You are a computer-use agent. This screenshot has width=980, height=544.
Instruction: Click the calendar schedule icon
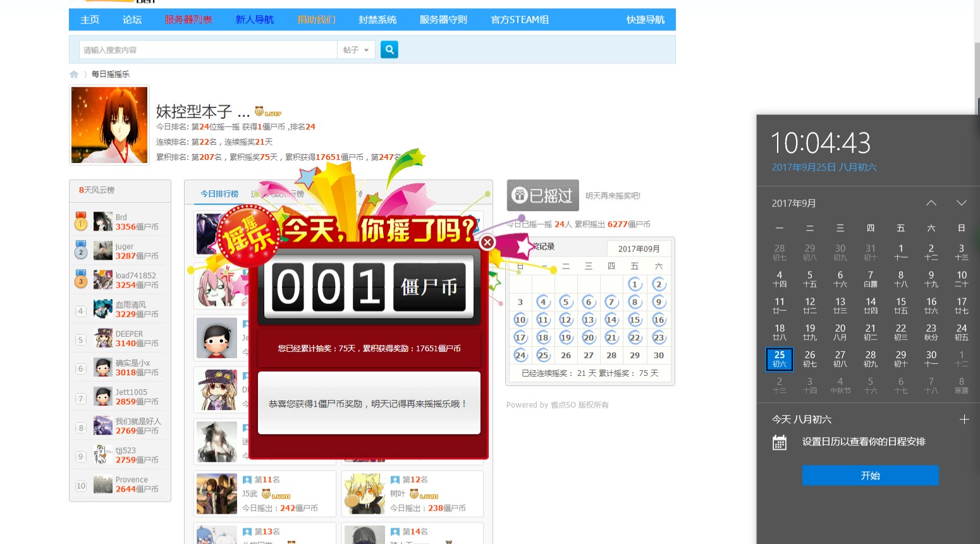(780, 442)
